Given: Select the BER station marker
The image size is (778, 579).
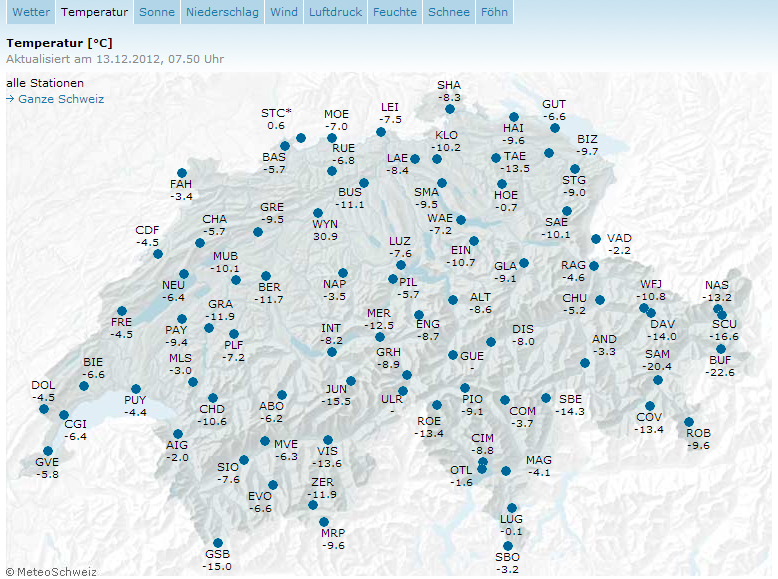Looking at the screenshot, I should (266, 276).
